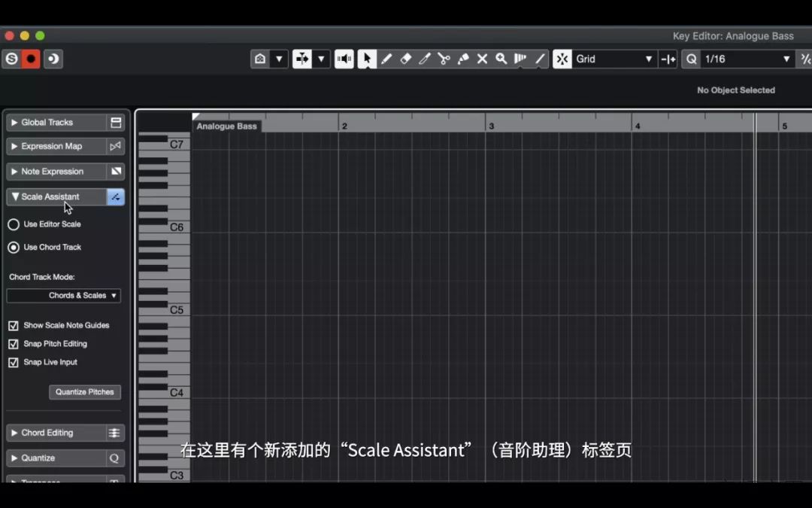Click the snap-to-zero-crossing icon beside Grid
812x508 pixels.
click(x=668, y=59)
